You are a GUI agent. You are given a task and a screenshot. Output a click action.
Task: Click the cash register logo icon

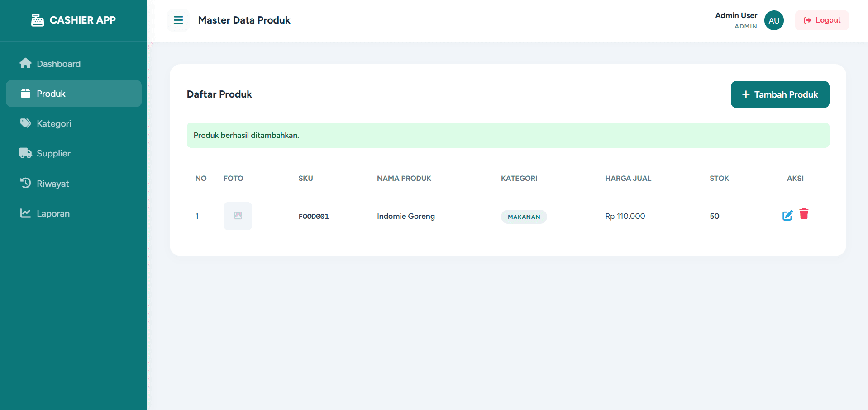click(x=38, y=20)
